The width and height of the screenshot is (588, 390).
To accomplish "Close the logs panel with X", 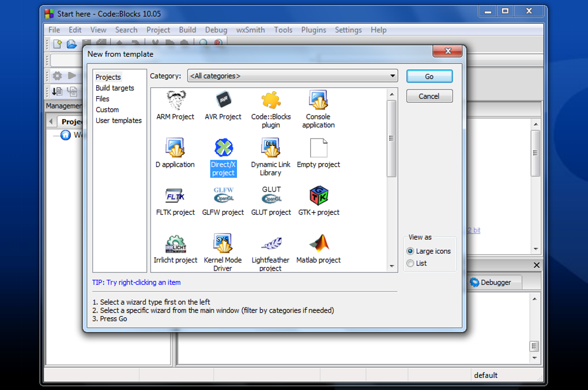I will (537, 265).
